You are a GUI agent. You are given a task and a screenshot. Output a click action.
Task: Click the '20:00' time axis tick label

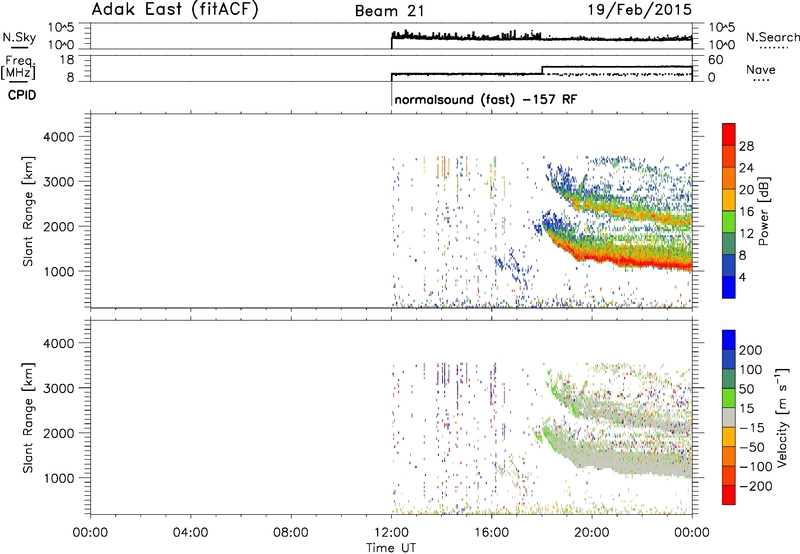coord(592,533)
